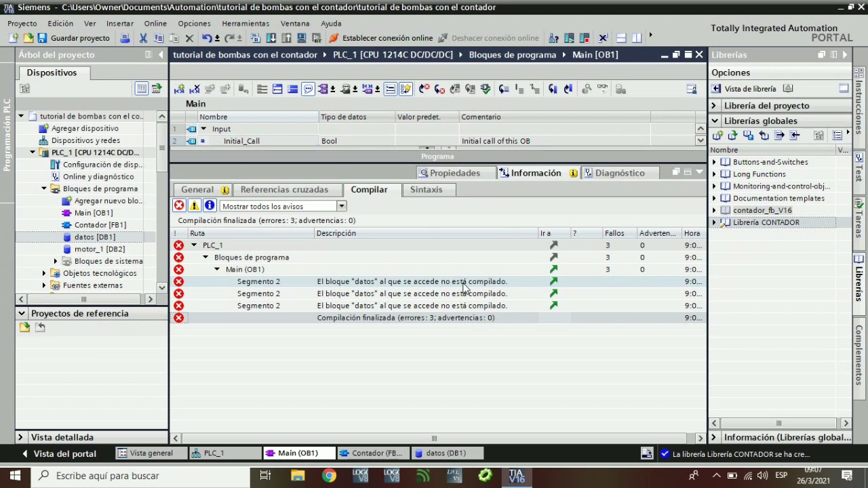Click Vista de librería button
Viewport: 868px width, 488px height.
click(x=744, y=89)
